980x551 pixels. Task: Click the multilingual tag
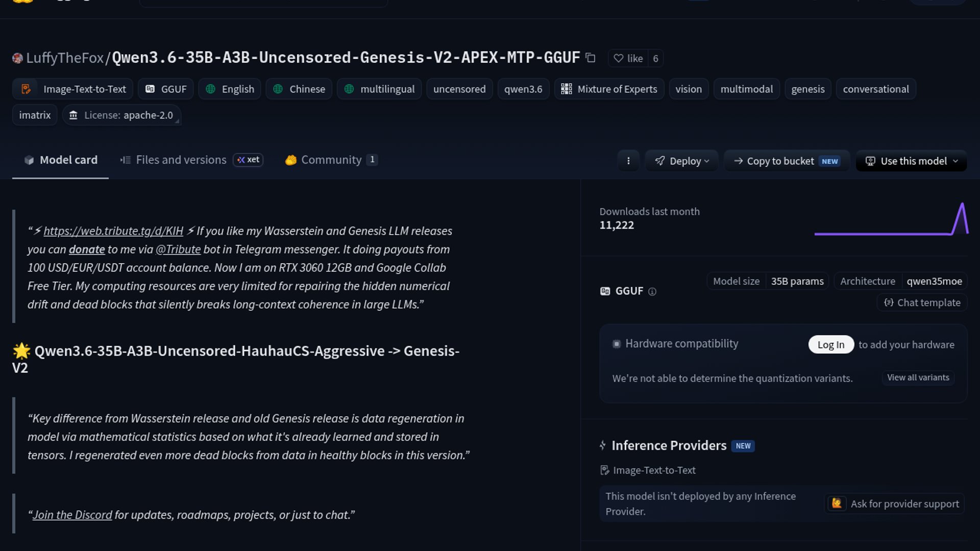pos(379,89)
